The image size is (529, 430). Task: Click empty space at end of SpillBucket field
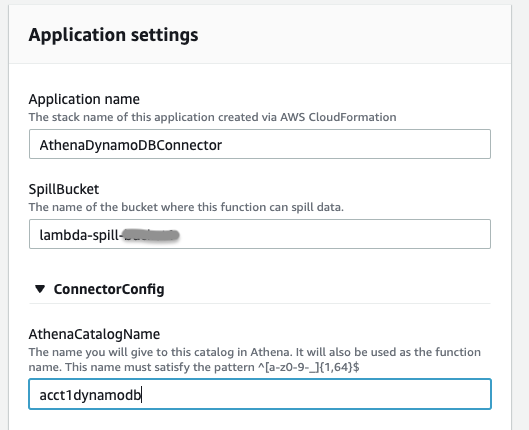334,234
